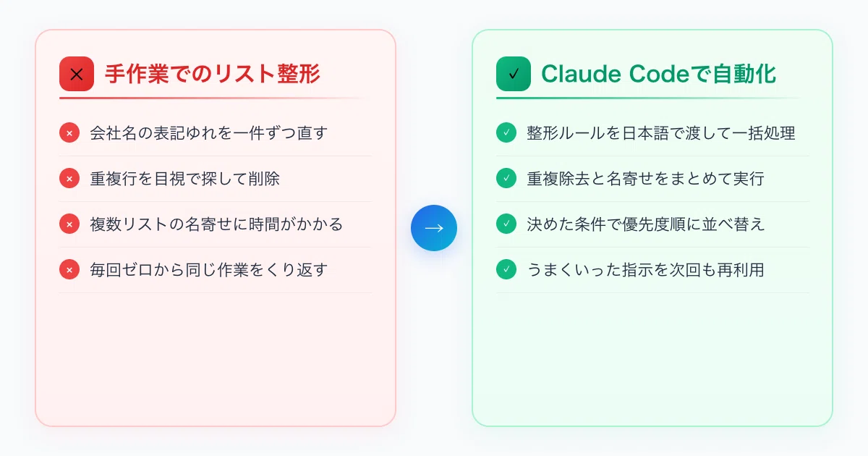Select the heading Claude Codeで自動化

coord(659,74)
